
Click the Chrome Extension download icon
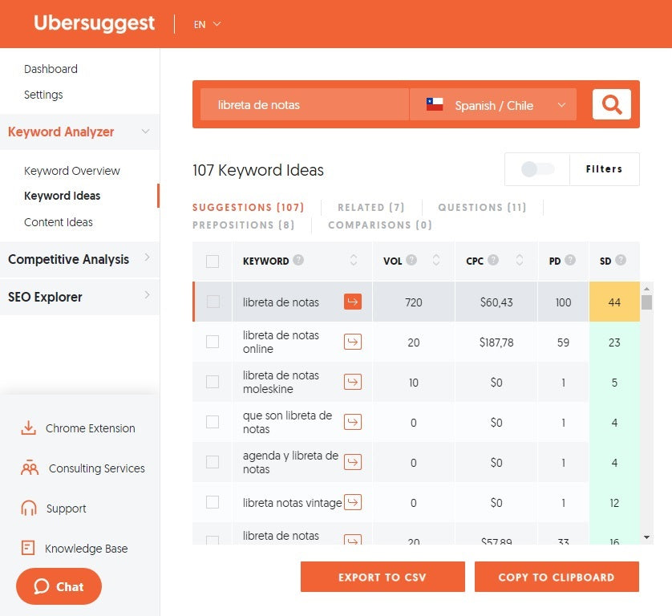pyautogui.click(x=29, y=428)
